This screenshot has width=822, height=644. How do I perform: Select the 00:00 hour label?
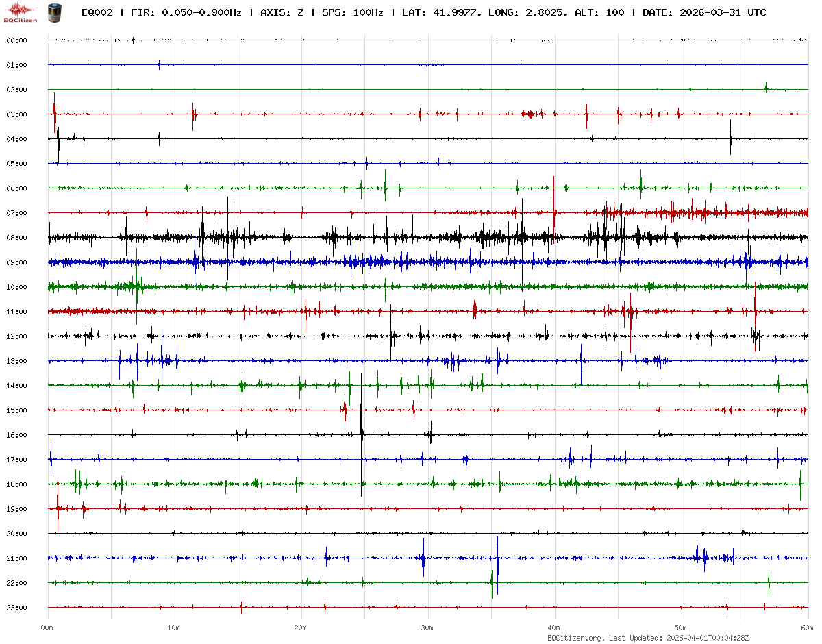pos(16,40)
